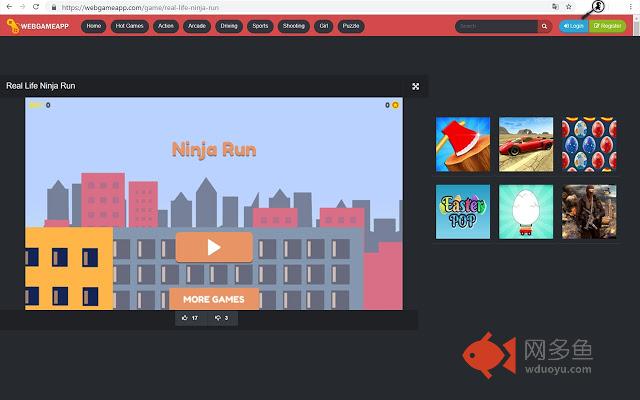Viewport: 640px width, 400px height.
Task: Start the Ninja Run play button
Action: click(x=214, y=247)
